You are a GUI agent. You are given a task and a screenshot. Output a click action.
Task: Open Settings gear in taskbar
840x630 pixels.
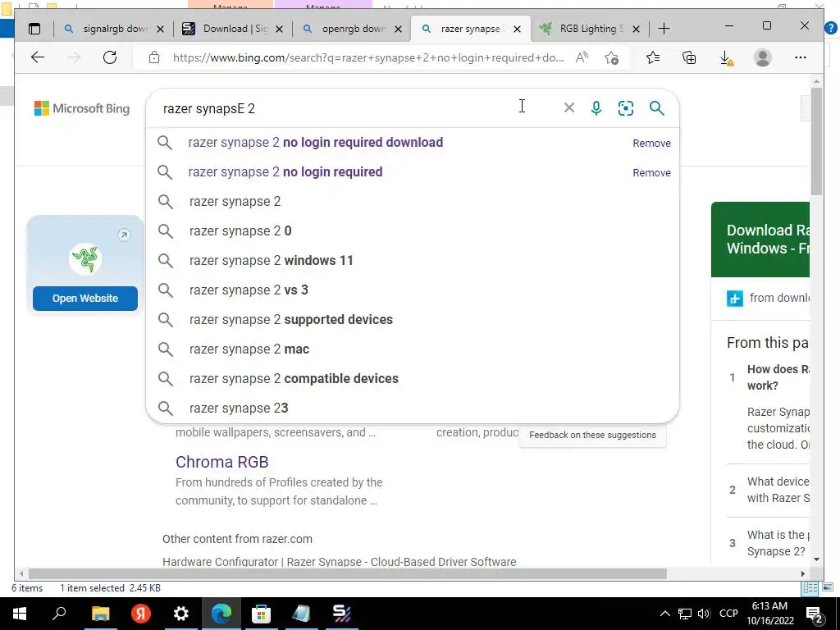coord(181,614)
